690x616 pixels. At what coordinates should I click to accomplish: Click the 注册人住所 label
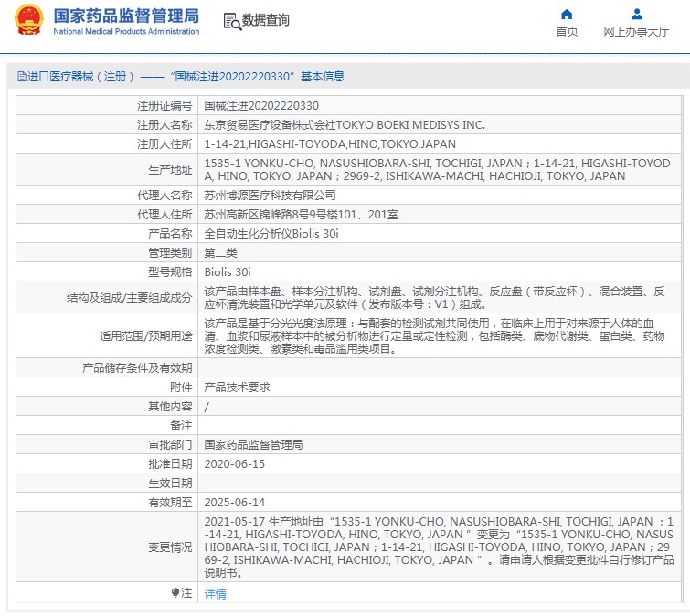click(165, 144)
